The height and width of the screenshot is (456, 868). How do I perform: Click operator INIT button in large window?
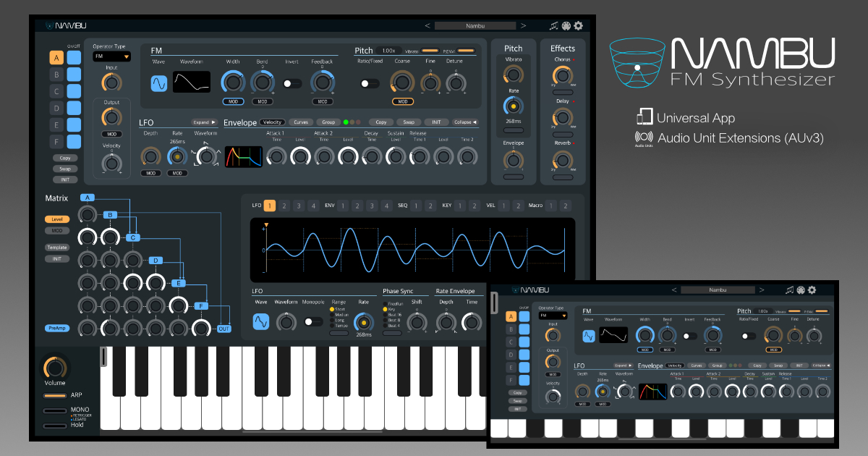(64, 180)
